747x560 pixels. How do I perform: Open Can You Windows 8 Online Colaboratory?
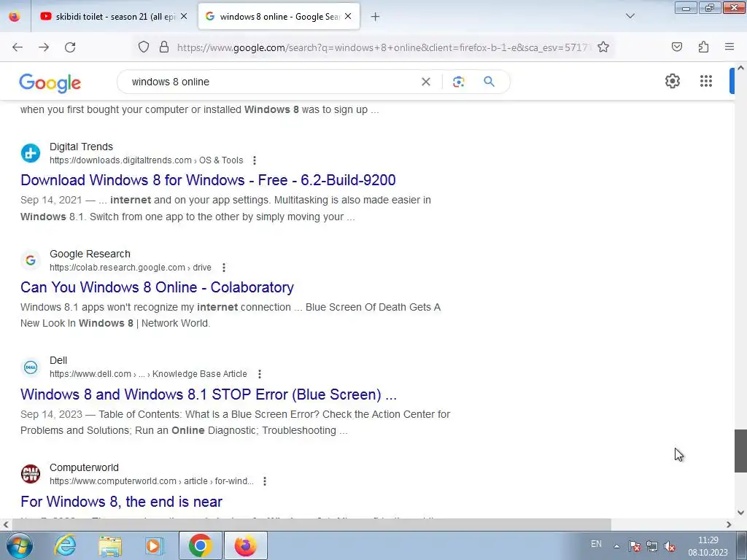click(x=158, y=287)
